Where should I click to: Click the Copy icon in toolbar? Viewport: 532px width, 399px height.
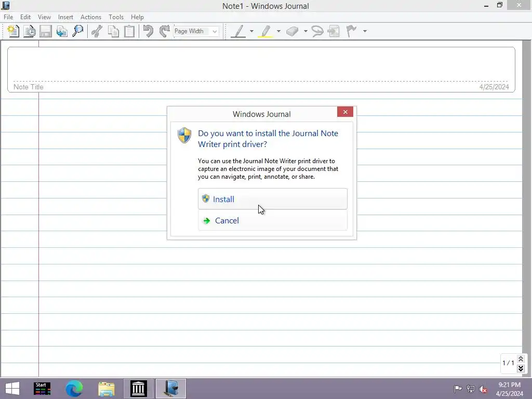(113, 31)
